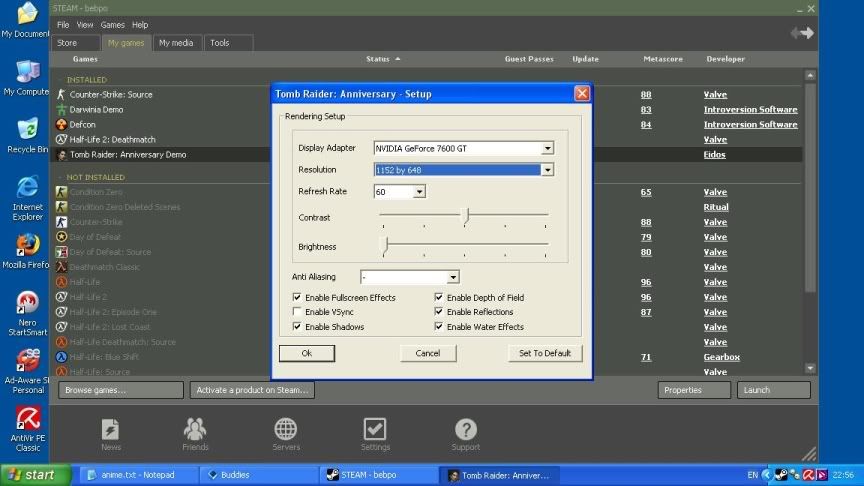This screenshot has height=486, width=864.
Task: Expand the Display Adapter dropdown
Action: coord(547,148)
